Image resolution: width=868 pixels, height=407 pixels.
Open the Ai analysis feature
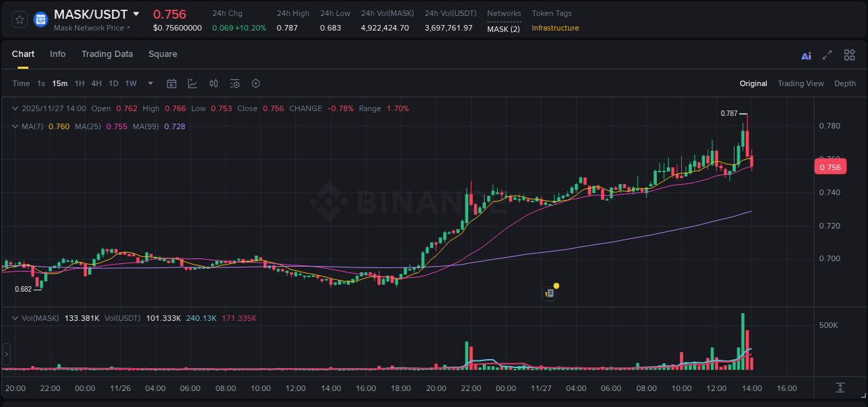[806, 55]
